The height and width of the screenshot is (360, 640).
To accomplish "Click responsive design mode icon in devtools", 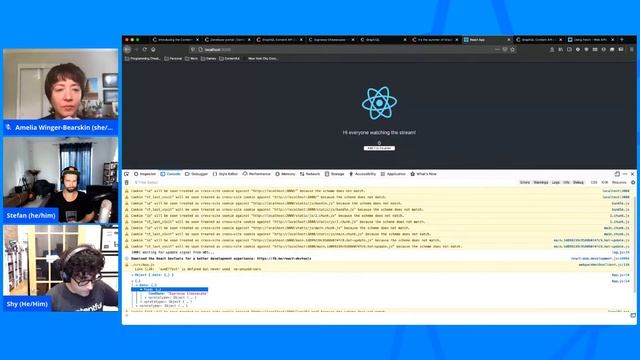I will coord(617,174).
